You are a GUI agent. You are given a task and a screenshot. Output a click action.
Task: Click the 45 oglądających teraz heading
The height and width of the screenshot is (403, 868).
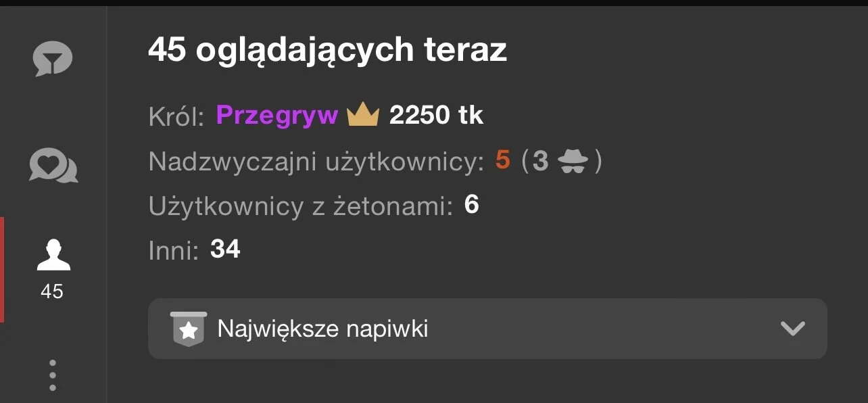tap(327, 51)
